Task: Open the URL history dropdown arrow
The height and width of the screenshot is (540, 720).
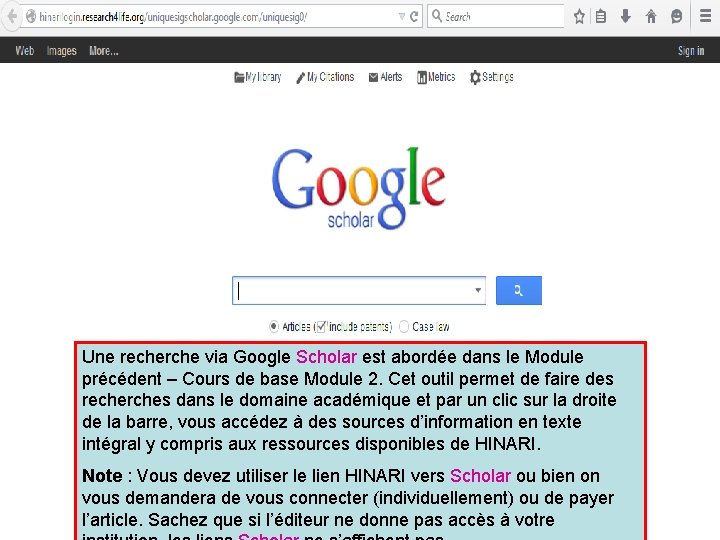Action: coord(402,17)
